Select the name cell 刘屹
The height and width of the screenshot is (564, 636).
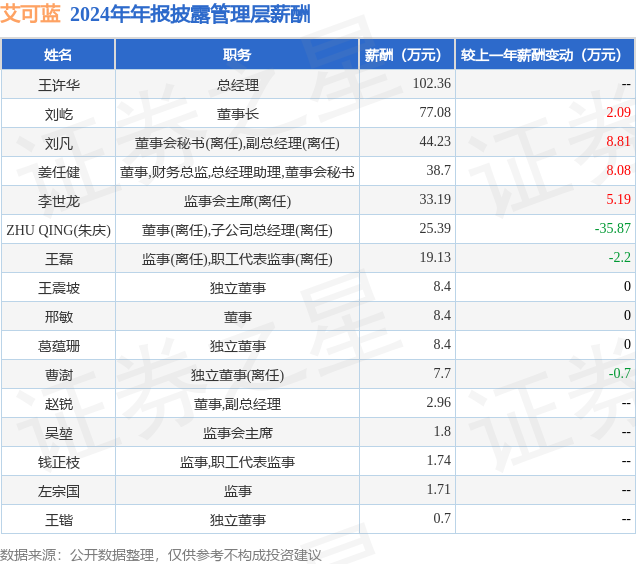pyautogui.click(x=59, y=114)
